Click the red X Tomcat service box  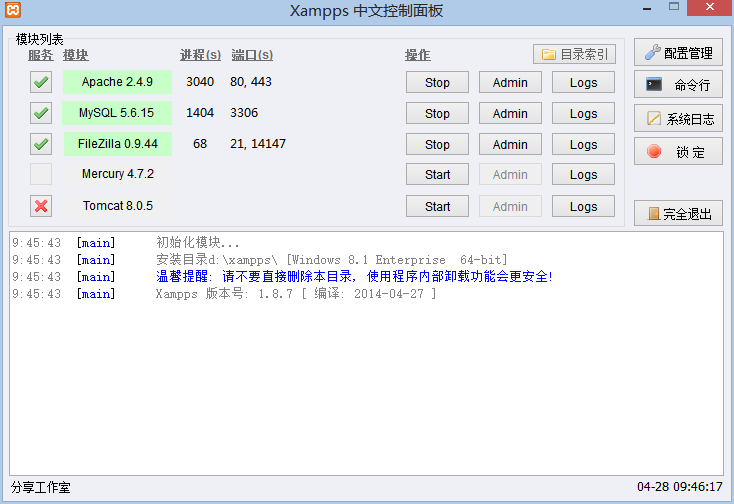coord(41,207)
